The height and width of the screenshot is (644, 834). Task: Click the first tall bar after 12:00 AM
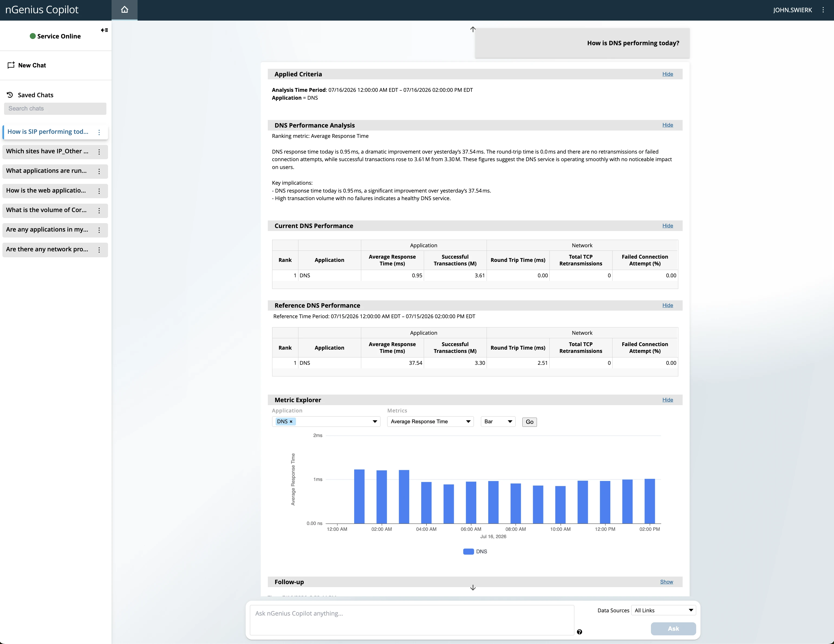359,496
